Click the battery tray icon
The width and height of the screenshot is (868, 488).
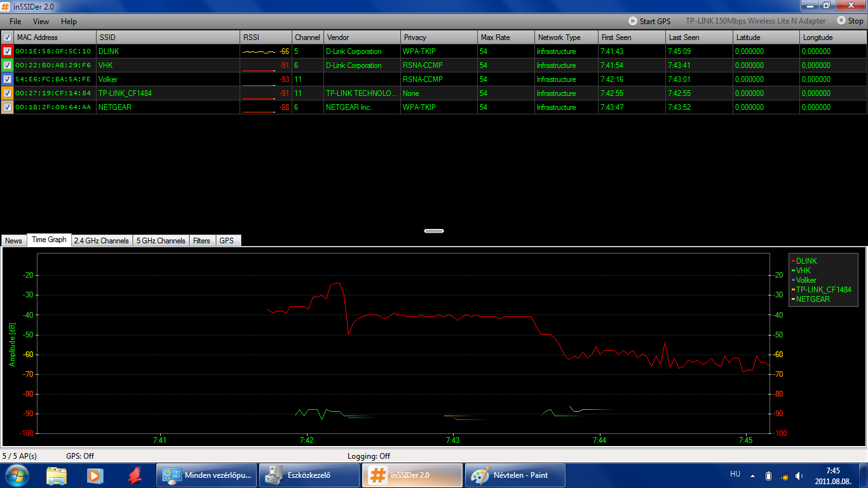pyautogui.click(x=768, y=475)
